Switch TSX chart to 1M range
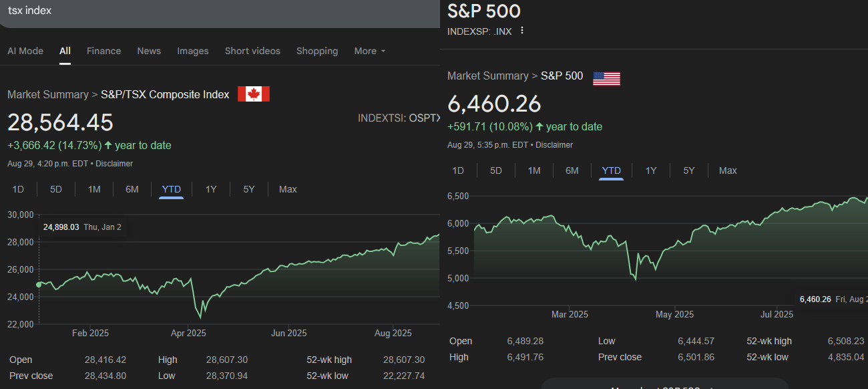Viewport: 868px width, 389px height. (94, 189)
